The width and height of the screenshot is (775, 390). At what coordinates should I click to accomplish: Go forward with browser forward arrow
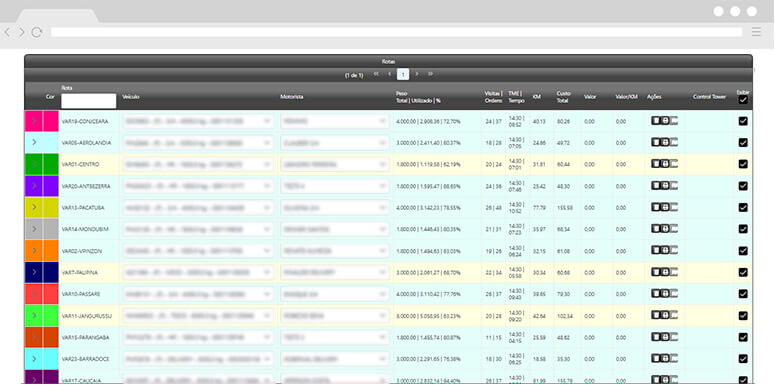(21, 32)
